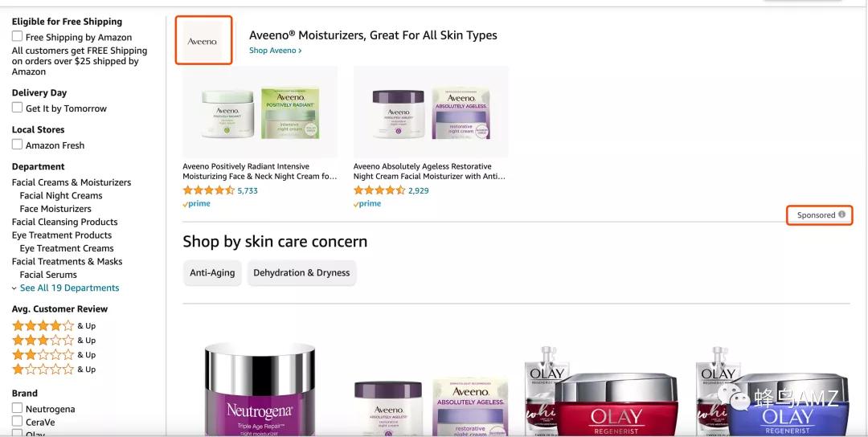This screenshot has height=437, width=868.
Task: Select the 1 star & Up rating filter
Action: [x=54, y=369]
